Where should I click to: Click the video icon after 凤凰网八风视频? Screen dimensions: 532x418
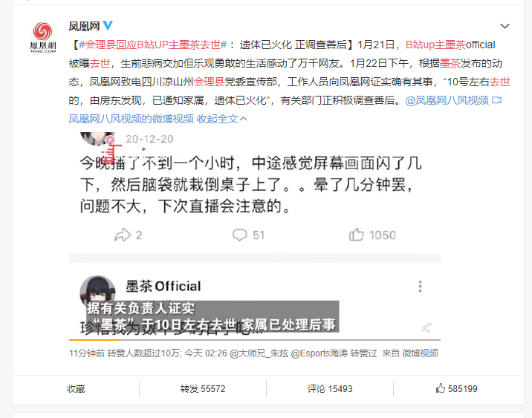tap(497, 100)
